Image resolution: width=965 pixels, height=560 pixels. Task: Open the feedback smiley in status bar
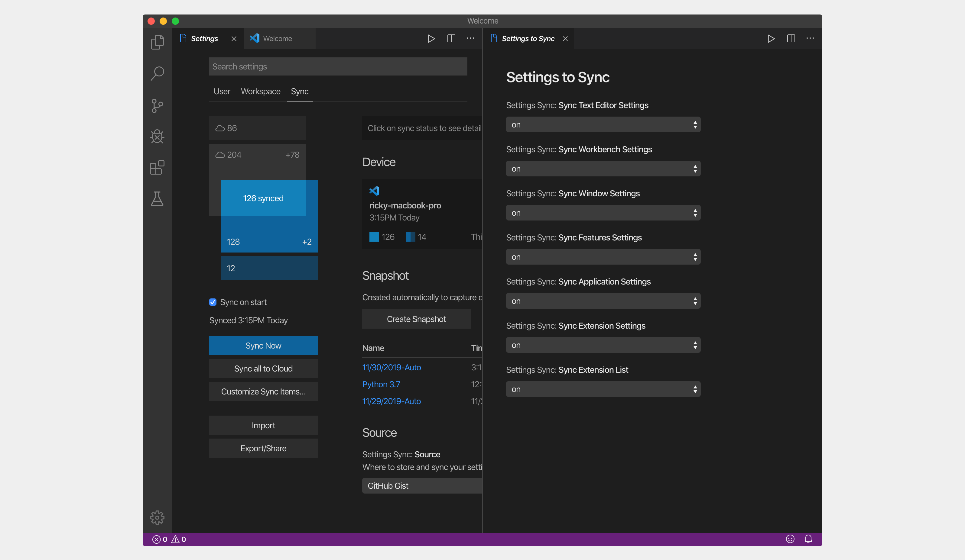(x=790, y=539)
